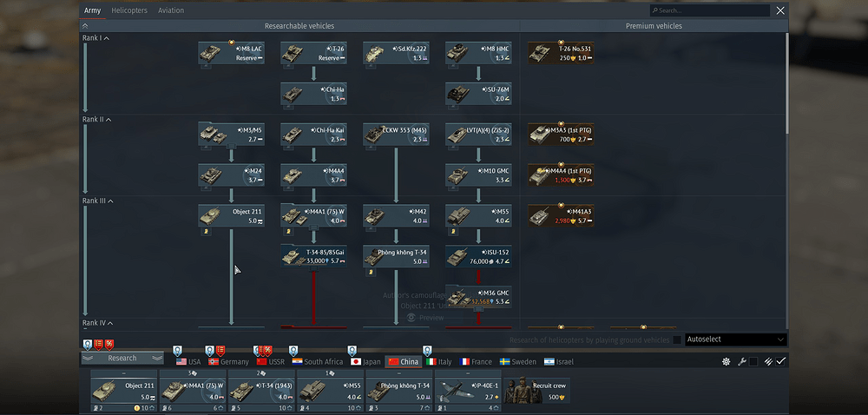Select the South Africa nation tab
Screen dimensions: 868x415
[x=318, y=361]
